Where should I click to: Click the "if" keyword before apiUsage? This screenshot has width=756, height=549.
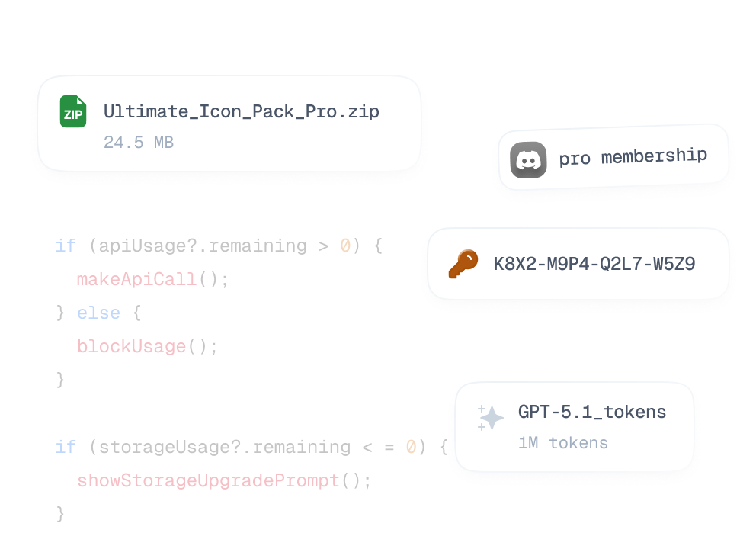[x=66, y=246]
